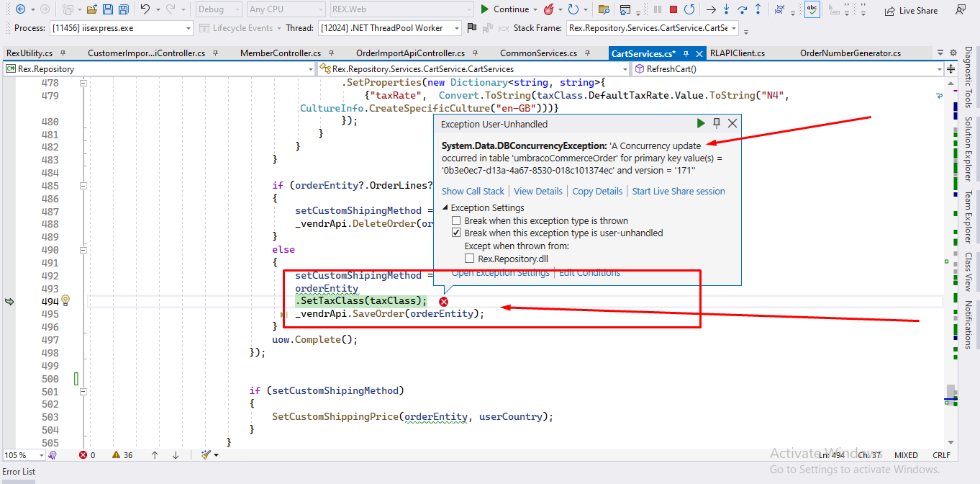Click the Show Next Statement arrow icon
980x484 pixels.
click(x=711, y=9)
